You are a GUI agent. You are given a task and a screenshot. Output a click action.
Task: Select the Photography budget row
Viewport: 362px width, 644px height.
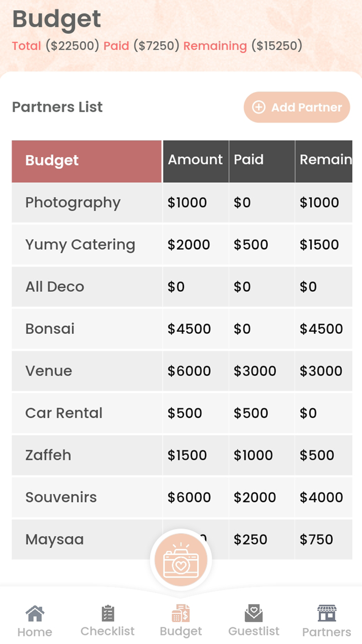pos(182,202)
